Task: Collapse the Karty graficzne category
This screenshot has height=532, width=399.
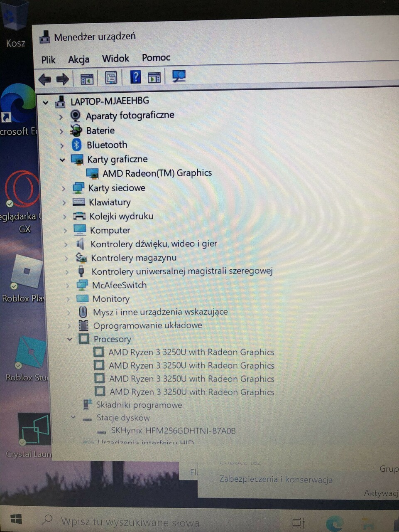Action: point(62,160)
